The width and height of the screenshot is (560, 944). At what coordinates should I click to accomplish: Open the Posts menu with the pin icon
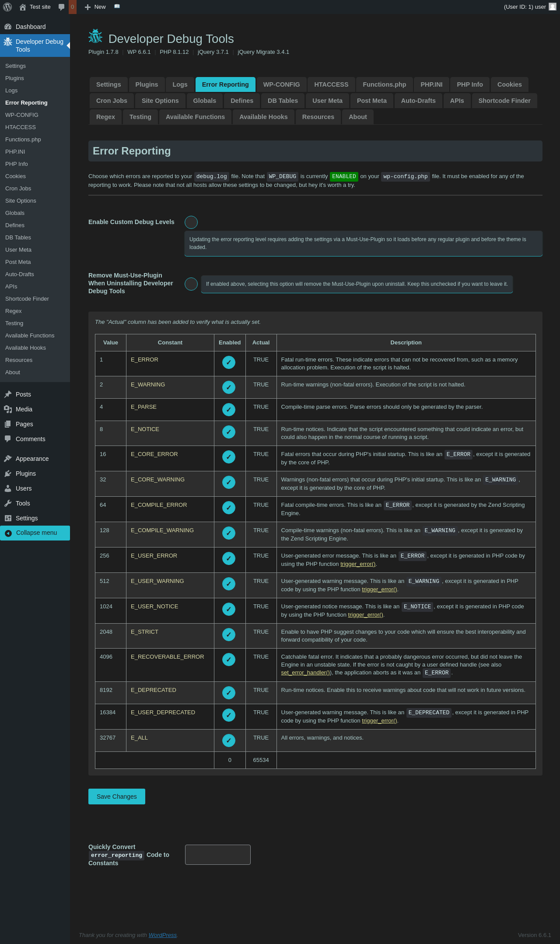(x=8, y=394)
